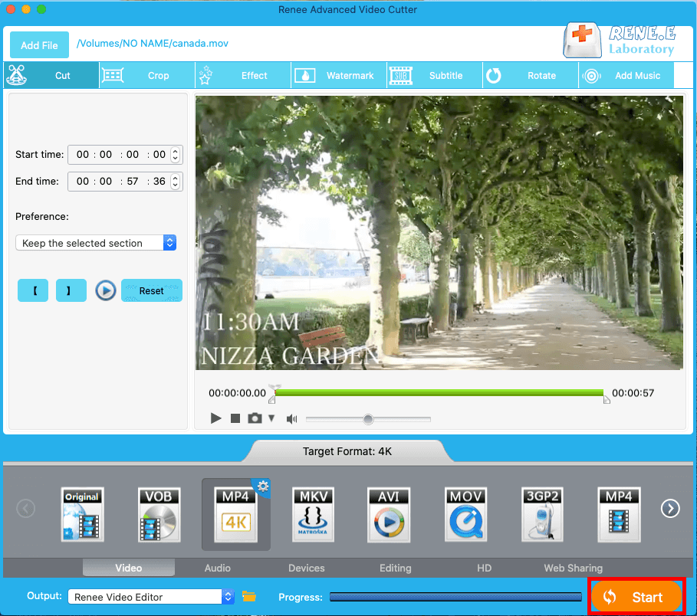Show the Devices format category

(x=306, y=568)
